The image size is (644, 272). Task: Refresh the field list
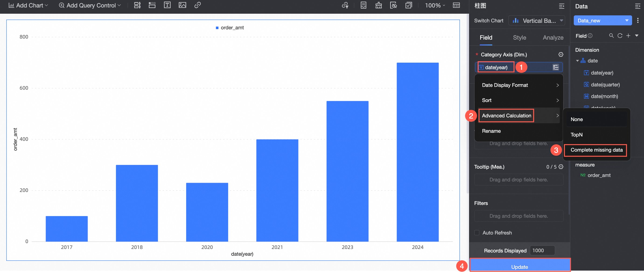coord(620,36)
